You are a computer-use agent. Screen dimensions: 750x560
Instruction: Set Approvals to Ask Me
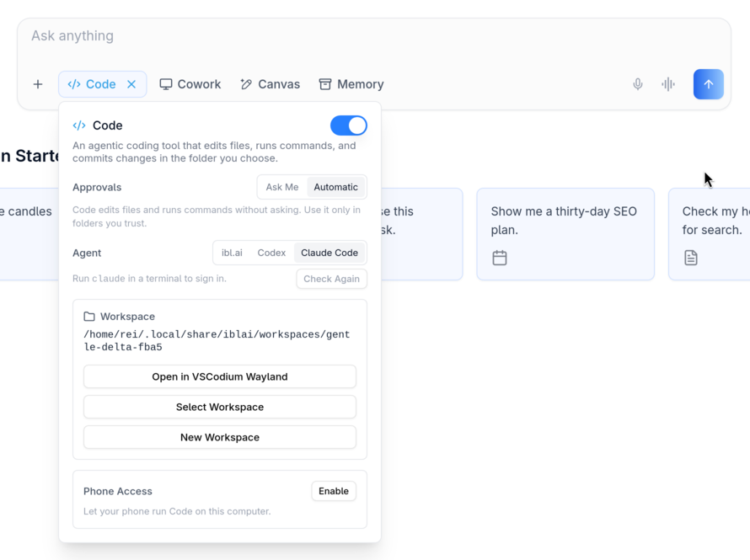282,187
